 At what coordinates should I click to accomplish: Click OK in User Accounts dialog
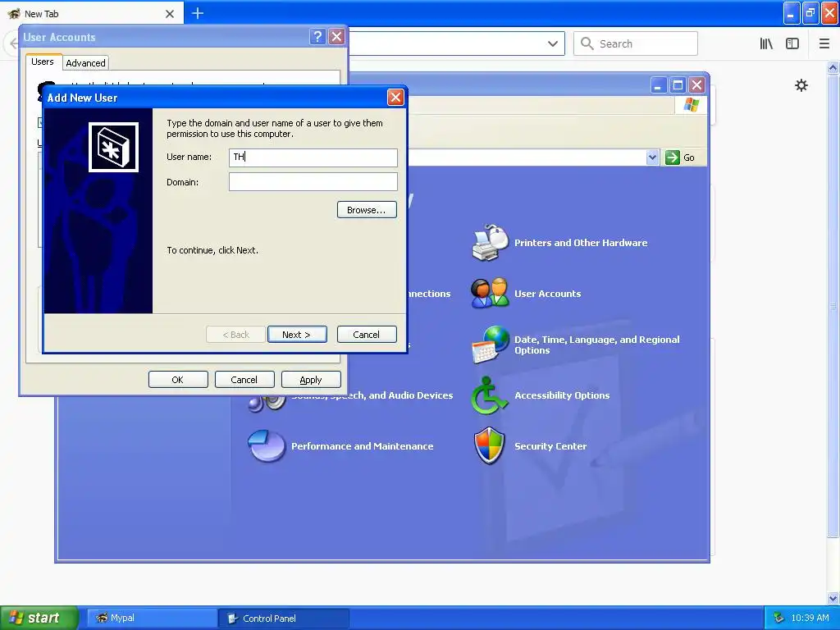pyautogui.click(x=178, y=379)
